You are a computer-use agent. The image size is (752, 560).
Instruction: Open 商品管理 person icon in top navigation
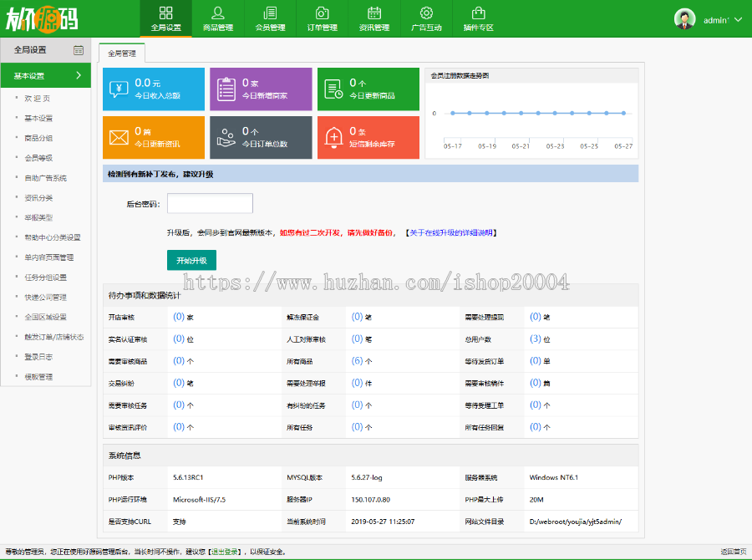(218, 13)
